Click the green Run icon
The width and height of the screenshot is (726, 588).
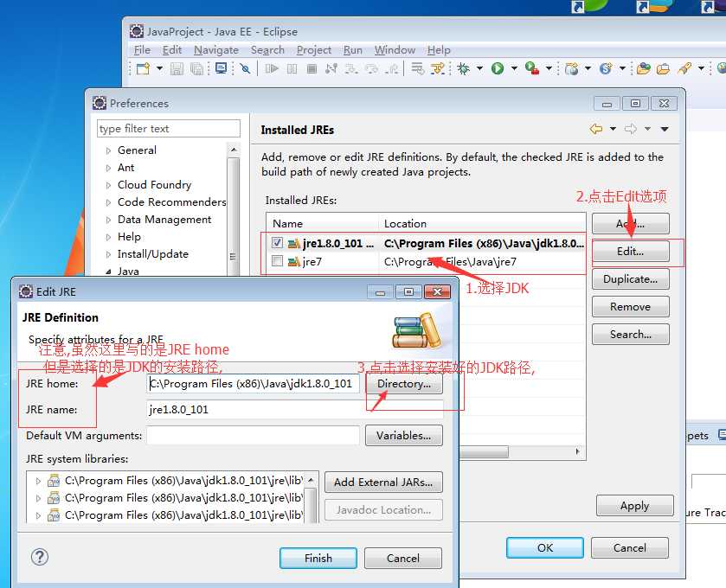click(498, 69)
